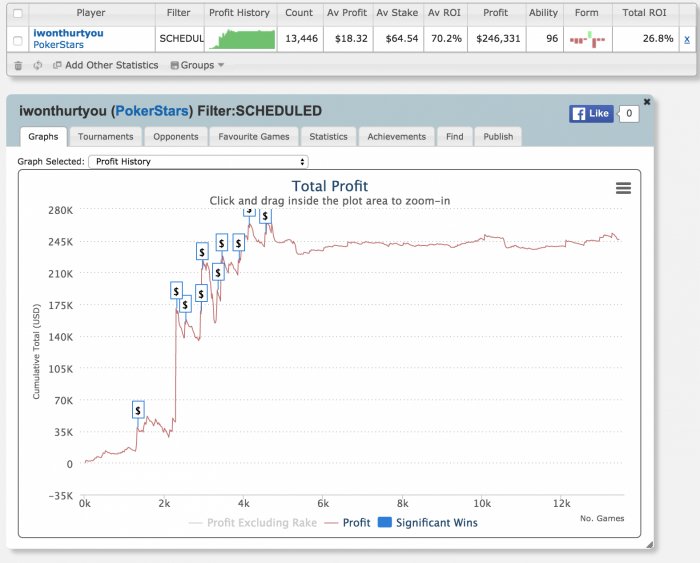This screenshot has height=563, width=700.
Task: Click the PokerStars link in the panel title
Action: (152, 111)
